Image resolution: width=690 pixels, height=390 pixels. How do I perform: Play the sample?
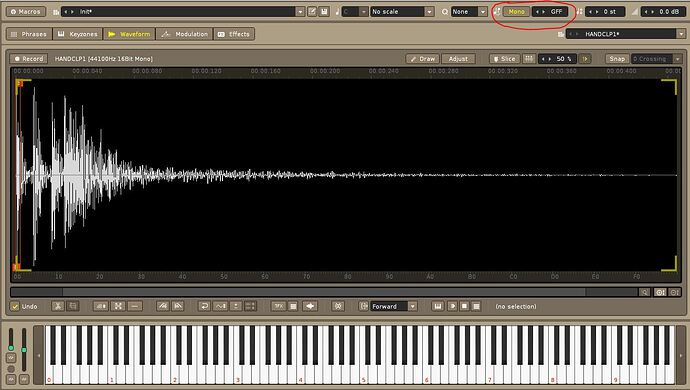pos(452,306)
